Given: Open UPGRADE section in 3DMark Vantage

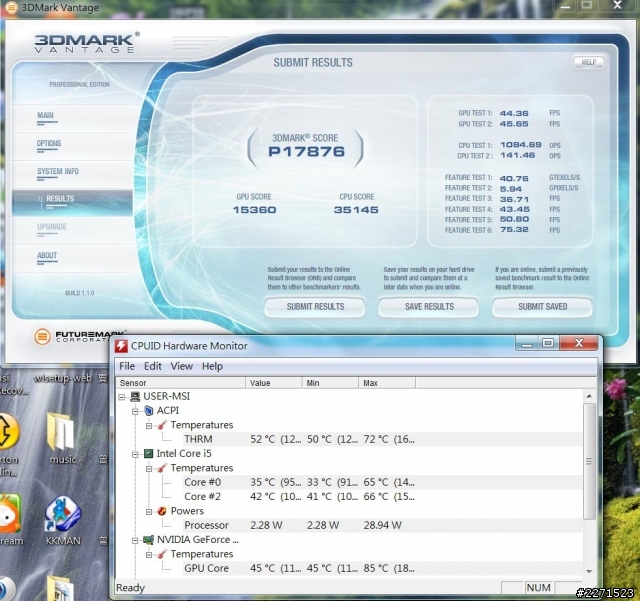Looking at the screenshot, I should tap(51, 227).
